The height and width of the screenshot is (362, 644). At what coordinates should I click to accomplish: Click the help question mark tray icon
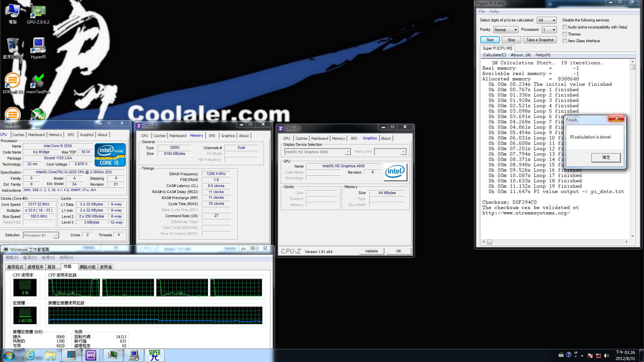569,355
